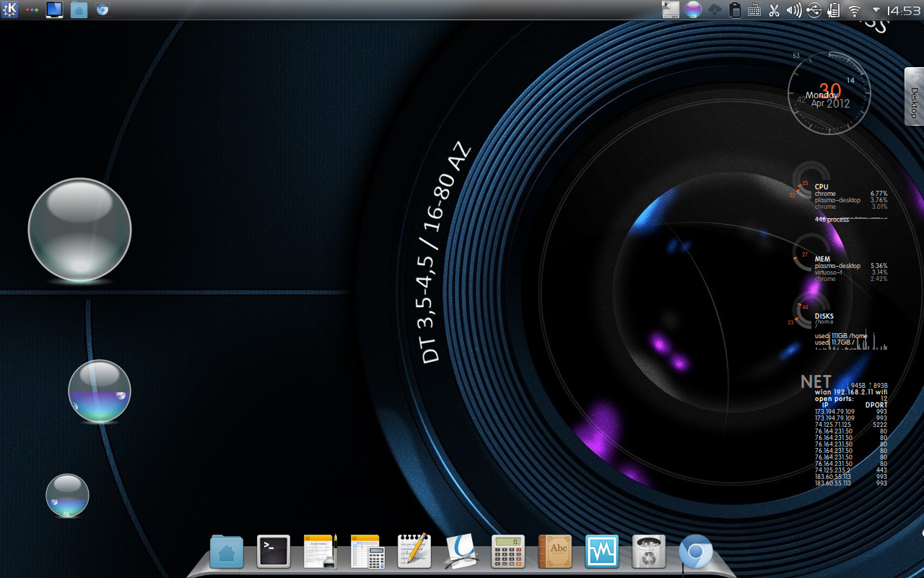Click the medium bubble widget with purple liquid

point(100,391)
